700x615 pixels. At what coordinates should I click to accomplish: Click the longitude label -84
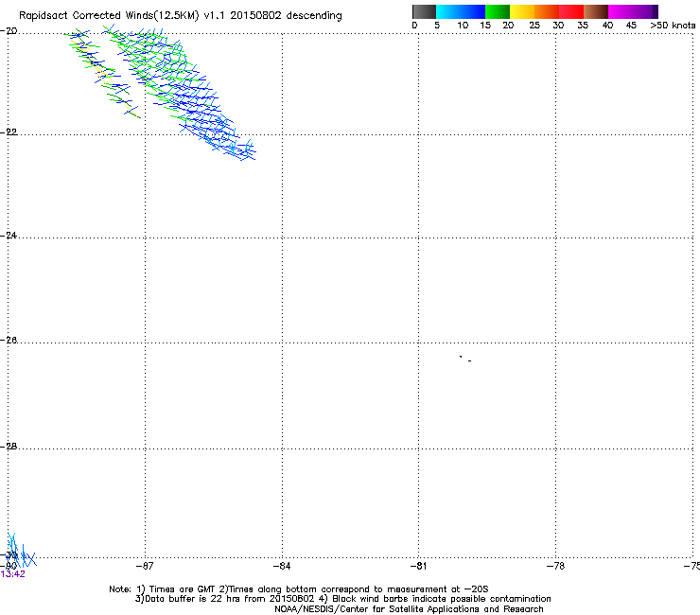click(x=282, y=566)
